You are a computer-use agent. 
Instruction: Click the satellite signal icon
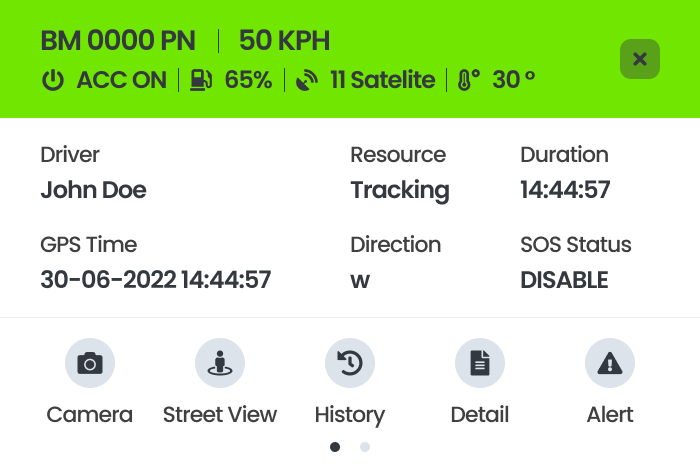[306, 80]
